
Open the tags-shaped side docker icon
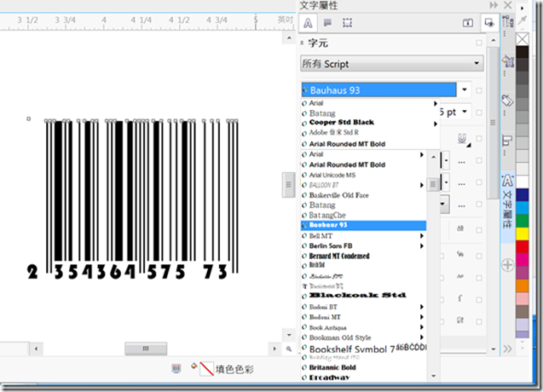click(x=508, y=101)
